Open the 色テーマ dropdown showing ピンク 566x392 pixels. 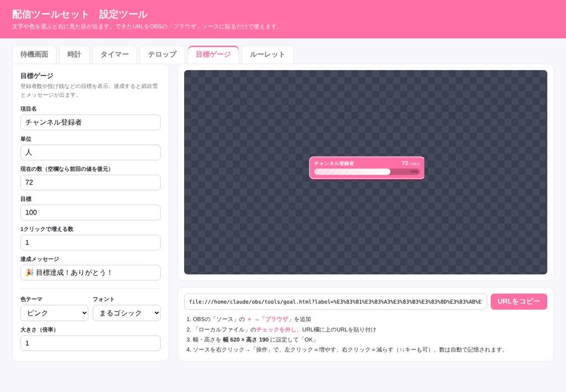[54, 313]
